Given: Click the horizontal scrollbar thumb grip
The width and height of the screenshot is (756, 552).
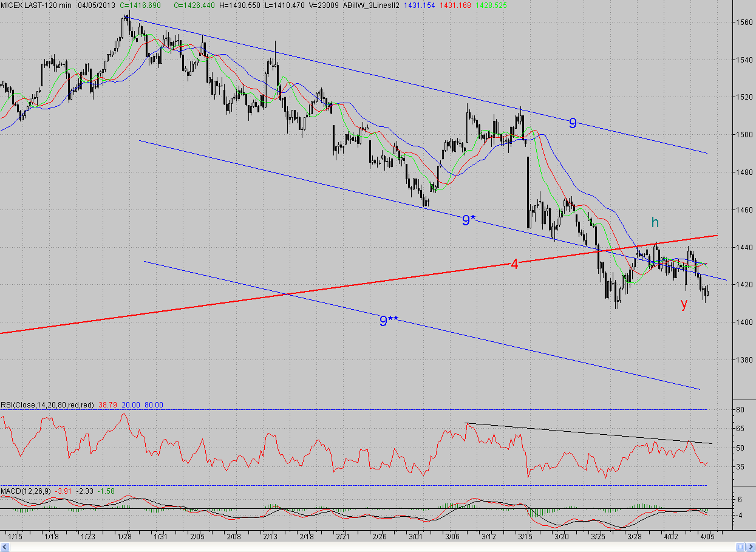Looking at the screenshot, I should [740, 547].
